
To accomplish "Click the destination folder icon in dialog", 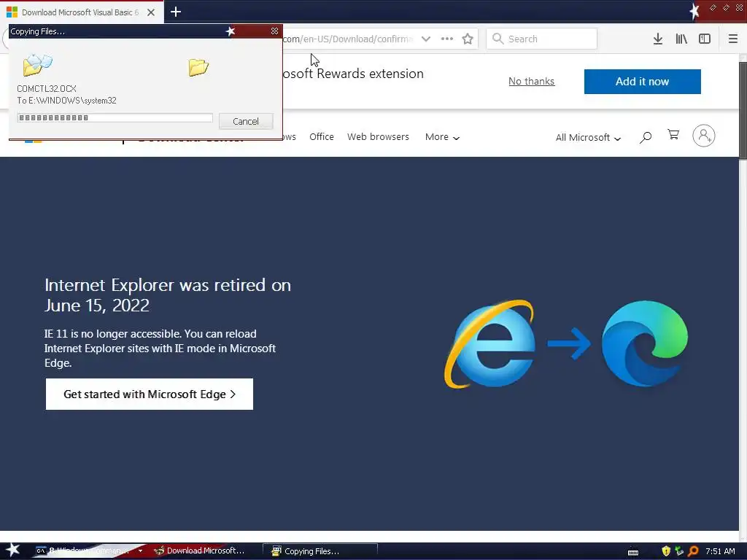I will click(198, 67).
